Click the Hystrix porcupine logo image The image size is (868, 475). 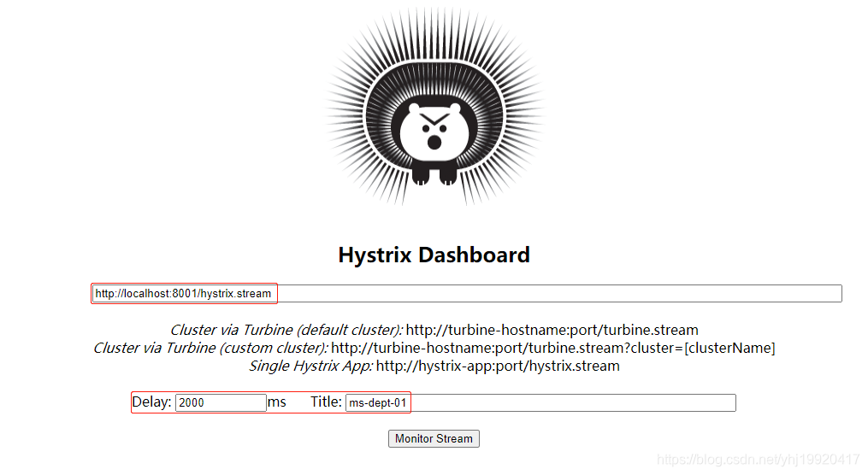pos(434,106)
